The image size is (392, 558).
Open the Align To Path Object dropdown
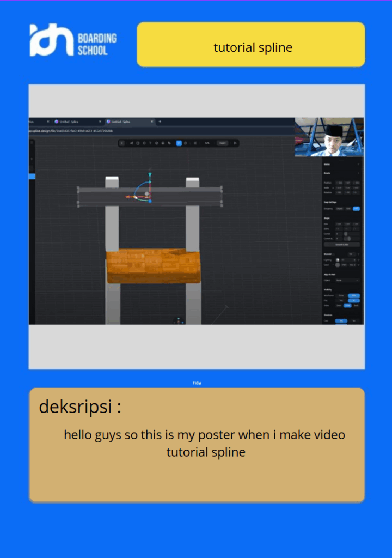click(347, 280)
